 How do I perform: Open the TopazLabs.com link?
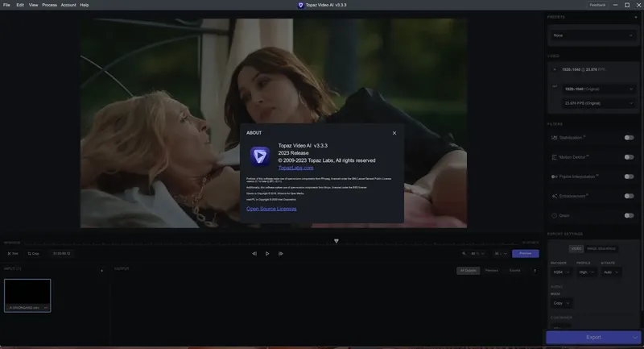tap(295, 168)
